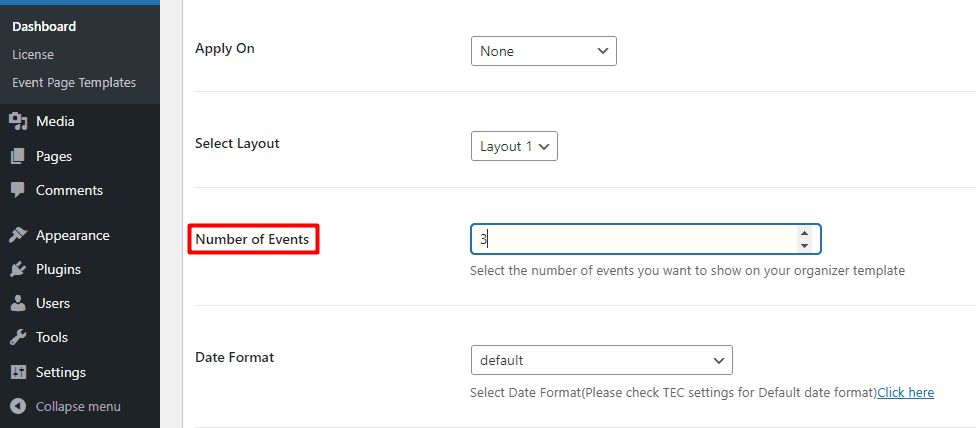Focus the Number of Events input field

(630, 239)
